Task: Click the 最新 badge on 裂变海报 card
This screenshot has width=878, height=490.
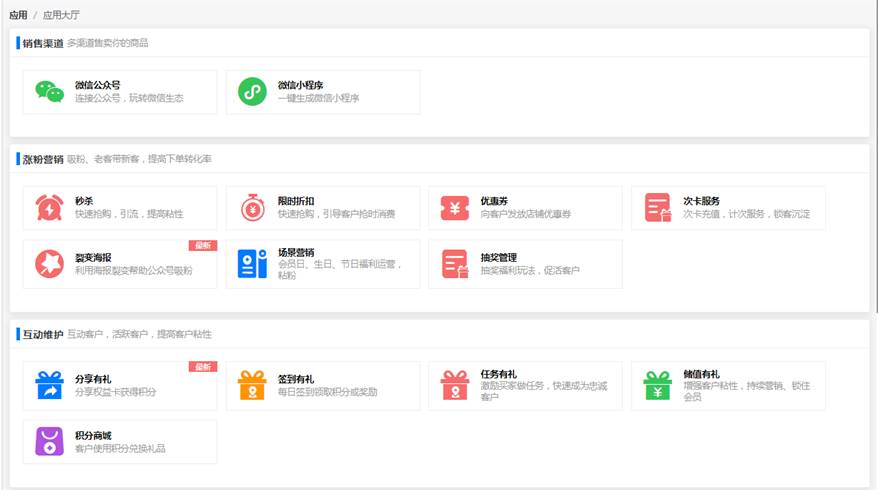Action: pyautogui.click(x=203, y=245)
